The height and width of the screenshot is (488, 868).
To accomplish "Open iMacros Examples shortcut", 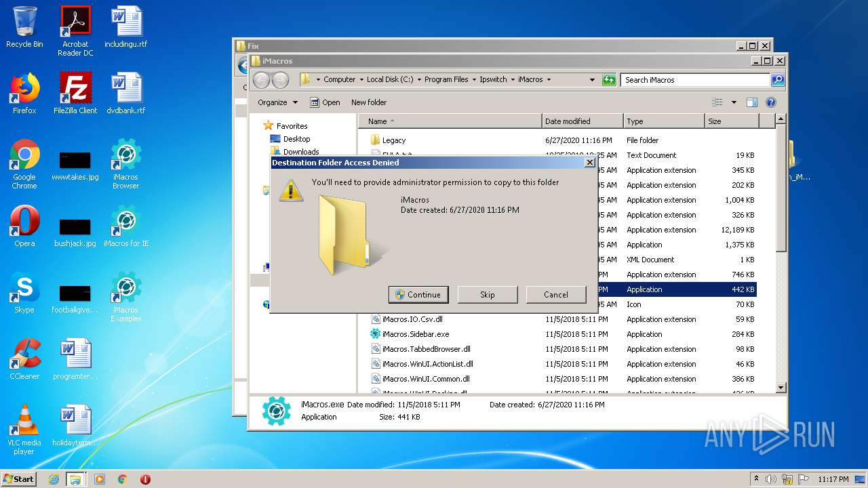I will (x=126, y=297).
